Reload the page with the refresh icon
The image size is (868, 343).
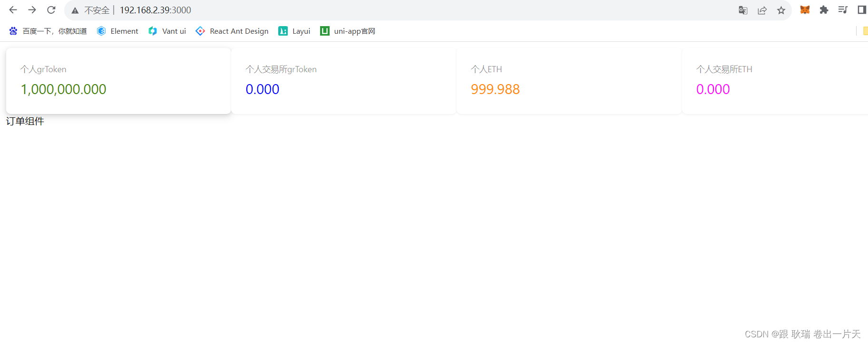tap(51, 10)
